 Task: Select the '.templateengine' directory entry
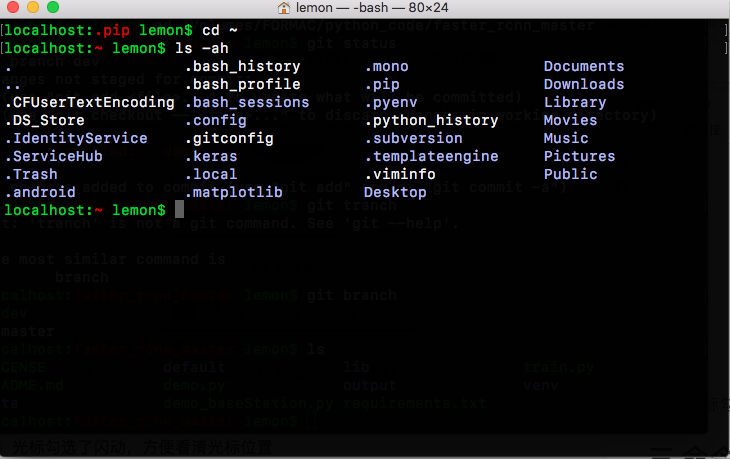pos(431,156)
